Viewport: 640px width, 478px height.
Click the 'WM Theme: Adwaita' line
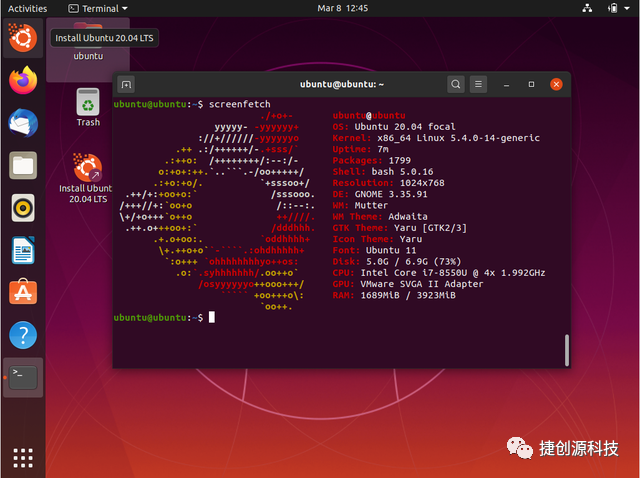click(x=380, y=216)
